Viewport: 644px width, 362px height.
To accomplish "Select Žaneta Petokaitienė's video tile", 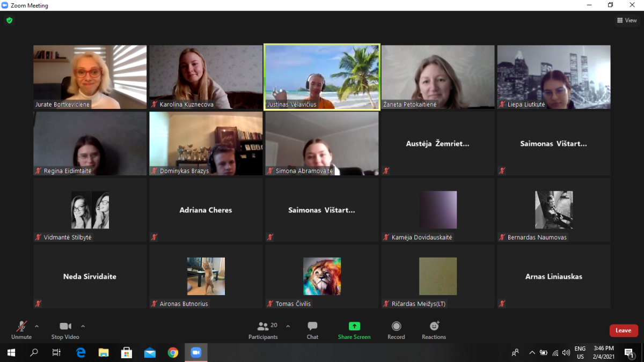I will (x=438, y=77).
